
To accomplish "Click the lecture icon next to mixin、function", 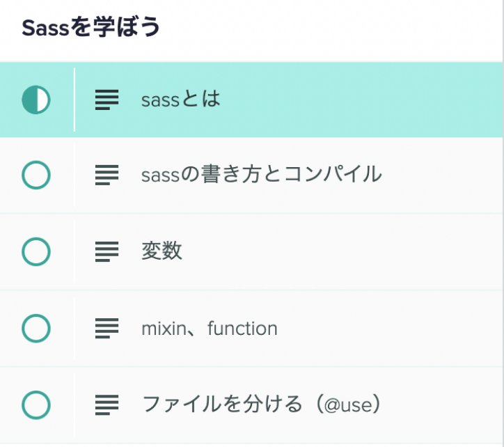I will [x=107, y=328].
